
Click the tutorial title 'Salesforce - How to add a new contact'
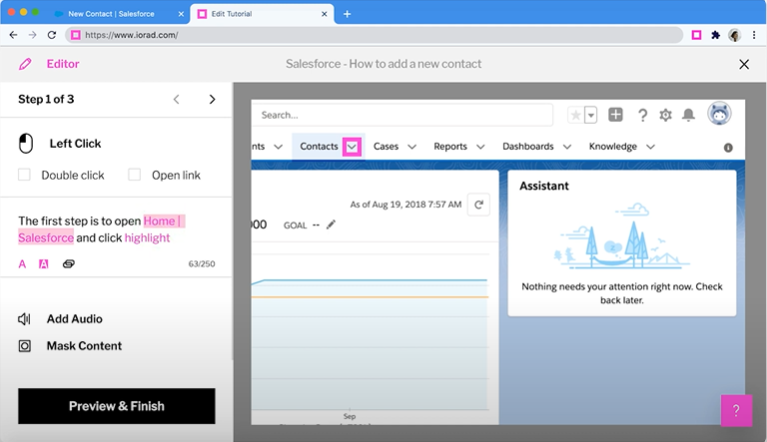pyautogui.click(x=384, y=64)
